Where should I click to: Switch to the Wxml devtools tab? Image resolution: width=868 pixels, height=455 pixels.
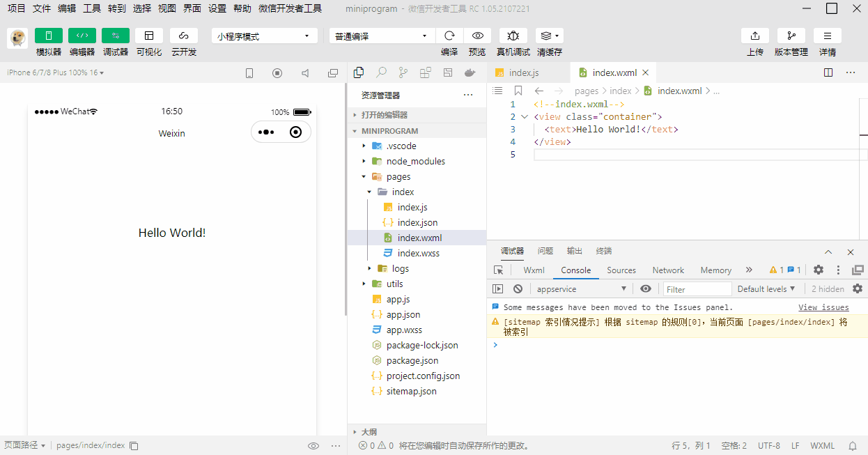pos(534,270)
